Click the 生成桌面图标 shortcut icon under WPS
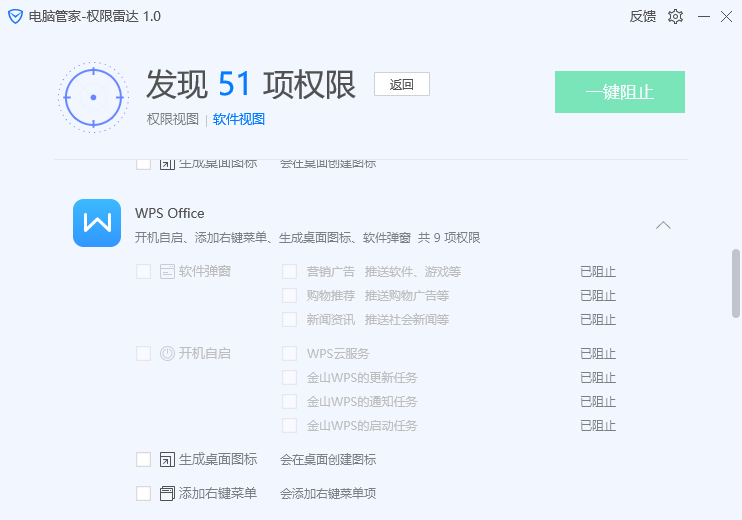742x520 pixels. coord(167,459)
